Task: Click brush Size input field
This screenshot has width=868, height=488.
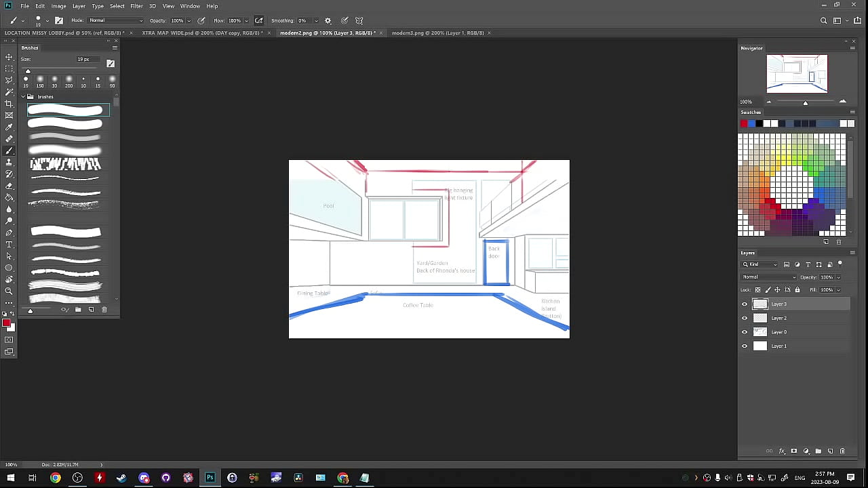Action: (x=88, y=60)
